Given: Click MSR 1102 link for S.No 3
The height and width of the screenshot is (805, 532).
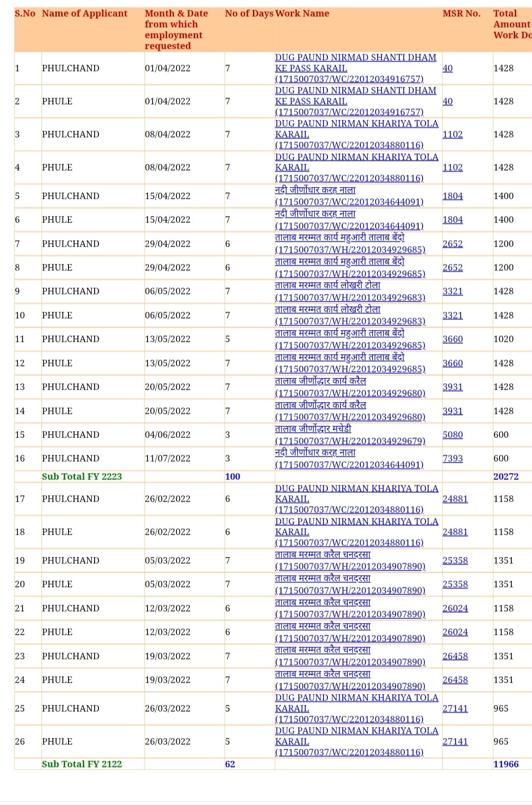Looking at the screenshot, I should 452,134.
